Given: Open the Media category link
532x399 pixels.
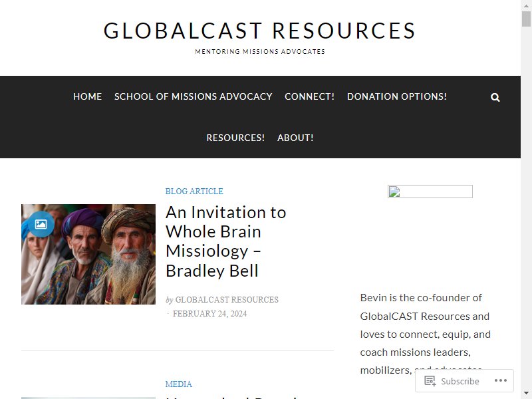Looking at the screenshot, I should coord(178,384).
